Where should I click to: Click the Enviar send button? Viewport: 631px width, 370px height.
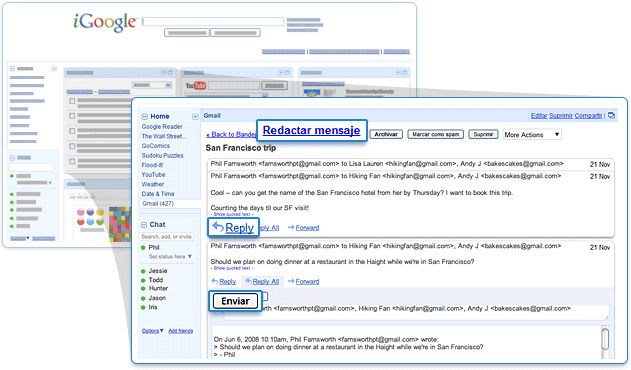[235, 301]
